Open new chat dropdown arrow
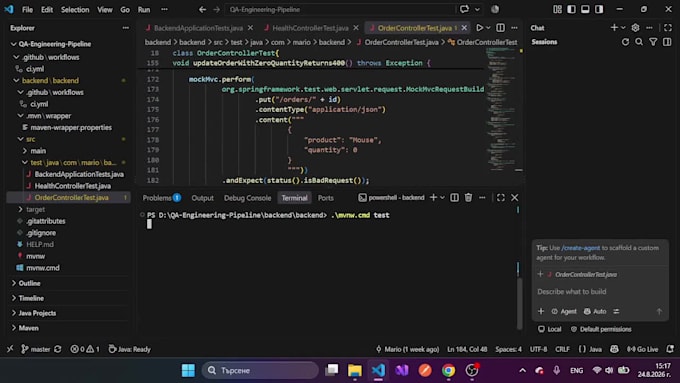The width and height of the screenshot is (680, 383). 623,28
